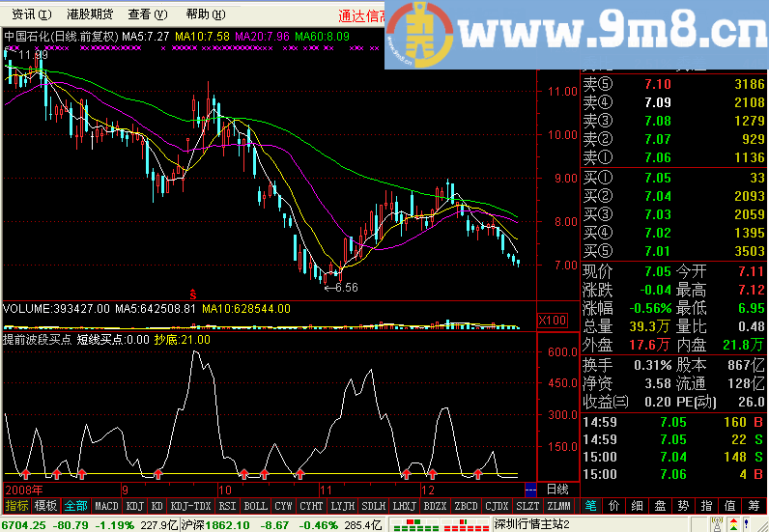
Task: Select the KDJ-TDX indicator tab
Action: point(190,506)
